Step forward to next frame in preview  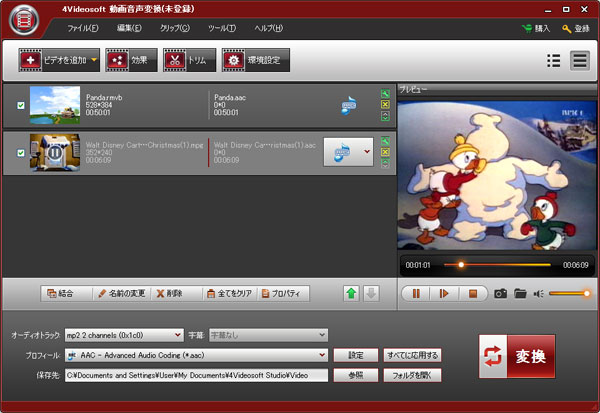(x=444, y=294)
